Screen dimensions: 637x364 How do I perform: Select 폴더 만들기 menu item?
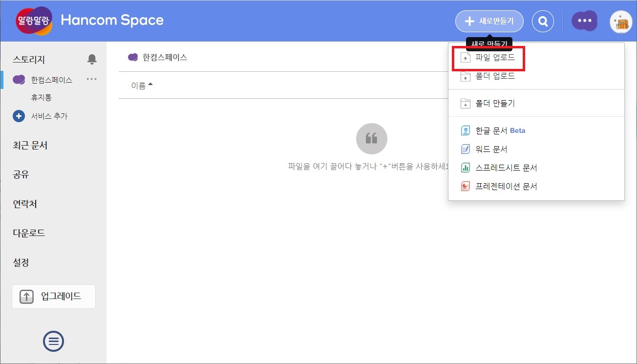point(536,104)
